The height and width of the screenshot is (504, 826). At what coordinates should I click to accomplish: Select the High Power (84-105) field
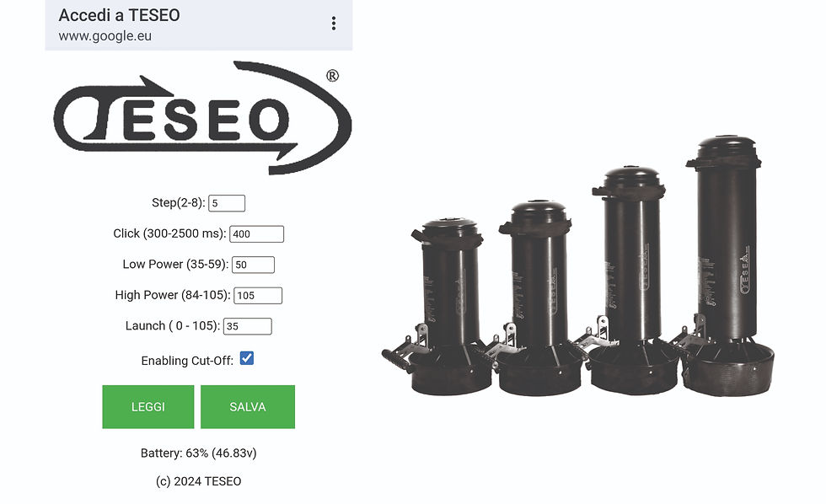[258, 296]
